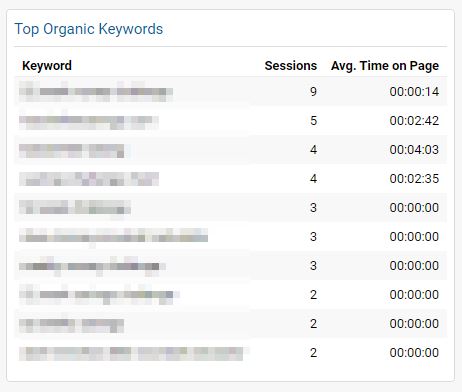
Task: Select the last blurred keyword with 3 sessions
Action: point(92,266)
